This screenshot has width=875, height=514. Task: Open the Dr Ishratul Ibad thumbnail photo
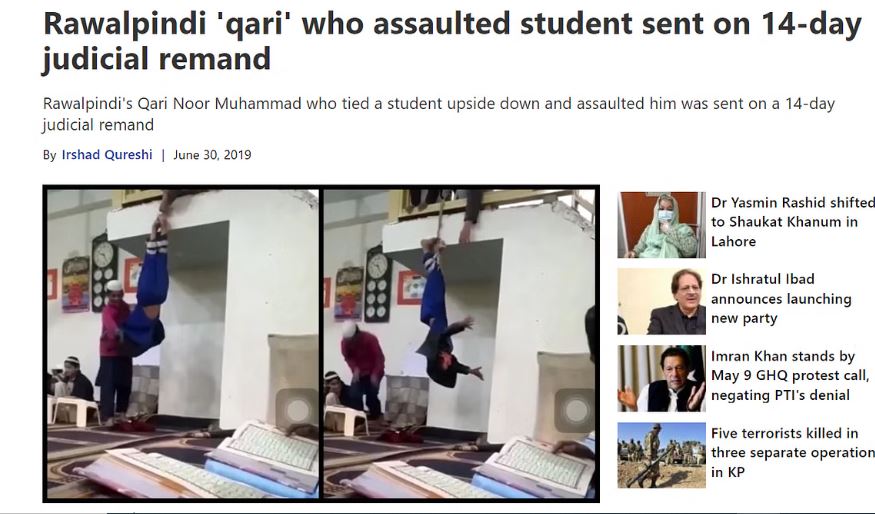point(661,302)
